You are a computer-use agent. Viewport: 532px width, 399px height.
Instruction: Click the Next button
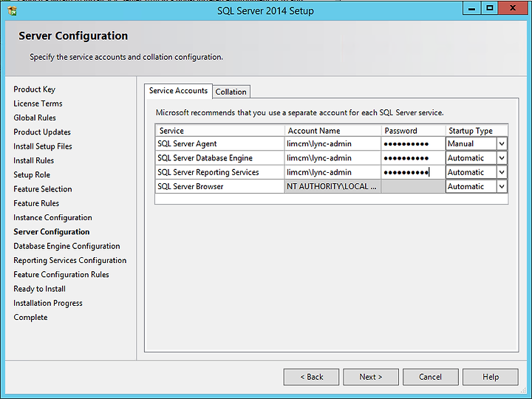point(371,377)
